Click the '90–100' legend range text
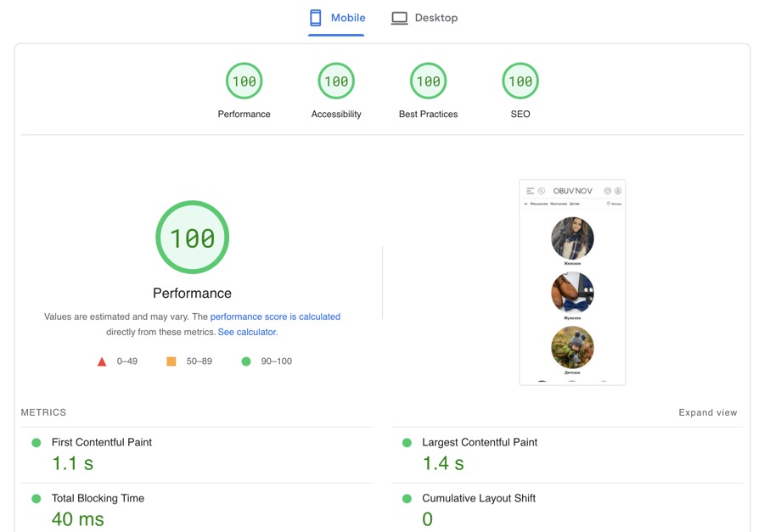764x532 pixels. (x=276, y=361)
